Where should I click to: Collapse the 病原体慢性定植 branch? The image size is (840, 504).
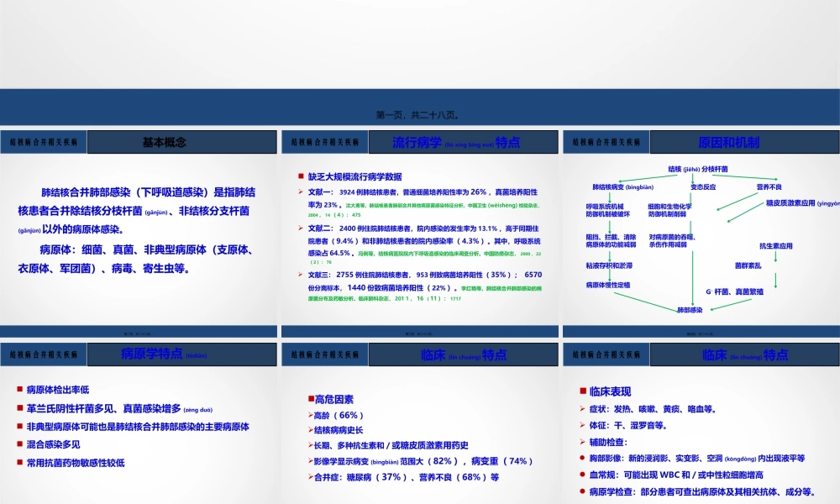(607, 285)
